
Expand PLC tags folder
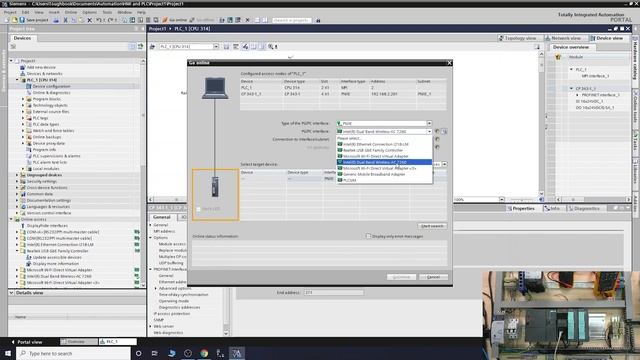tap(23, 118)
